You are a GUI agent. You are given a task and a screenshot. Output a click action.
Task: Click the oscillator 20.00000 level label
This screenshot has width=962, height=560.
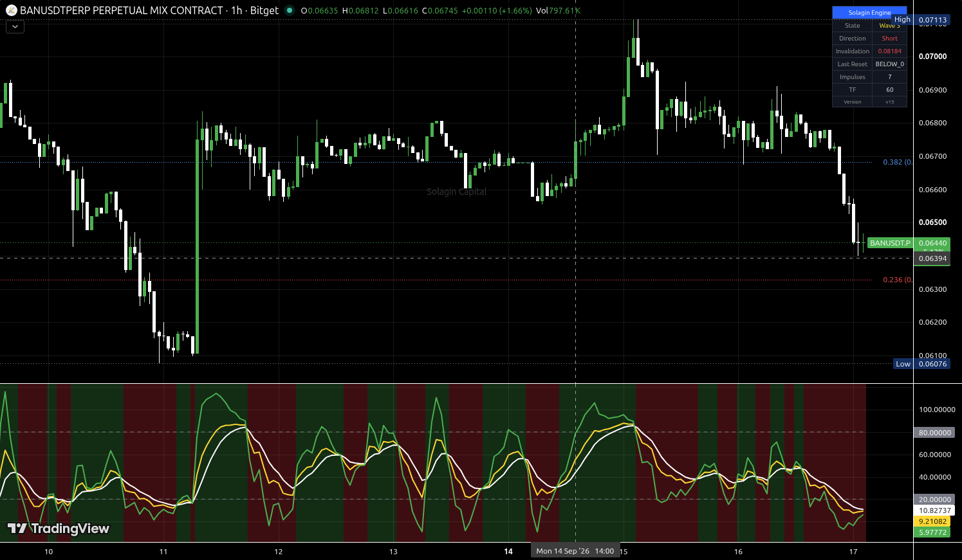(x=934, y=500)
